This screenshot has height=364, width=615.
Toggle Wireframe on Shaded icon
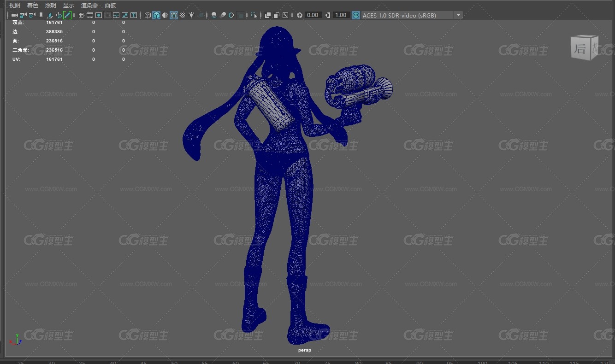tap(174, 15)
